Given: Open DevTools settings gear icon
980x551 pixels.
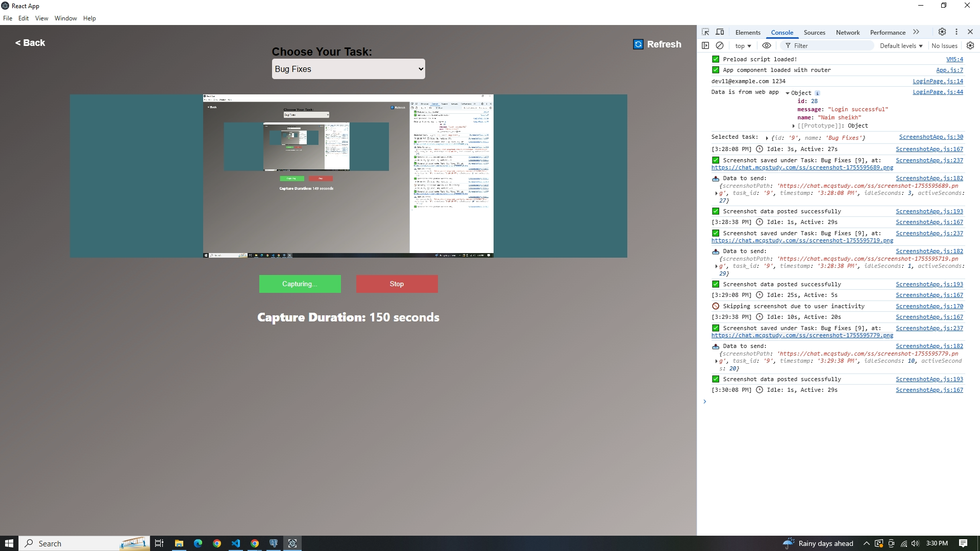Looking at the screenshot, I should [942, 32].
